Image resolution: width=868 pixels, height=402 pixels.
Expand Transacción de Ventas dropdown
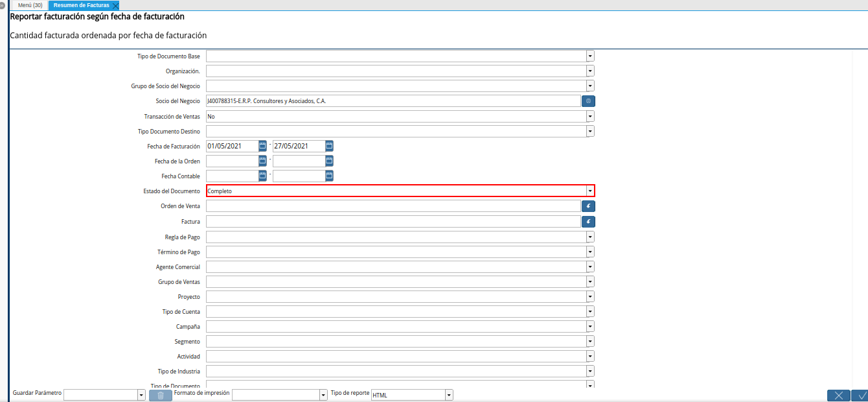590,117
